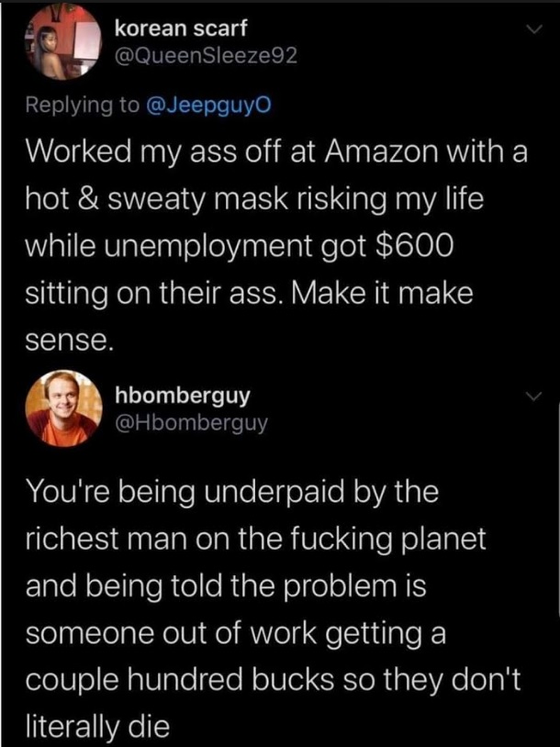Click "You're being underpaid by the" line
The height and width of the screenshot is (747, 560).
[x=231, y=491]
